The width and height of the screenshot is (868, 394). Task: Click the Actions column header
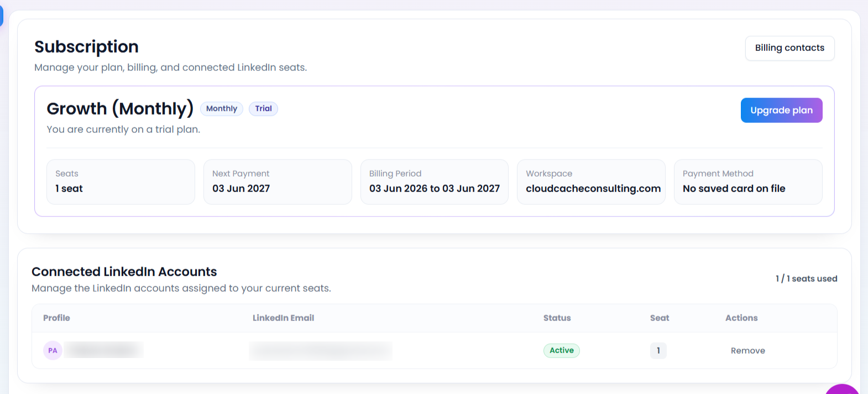coord(741,318)
